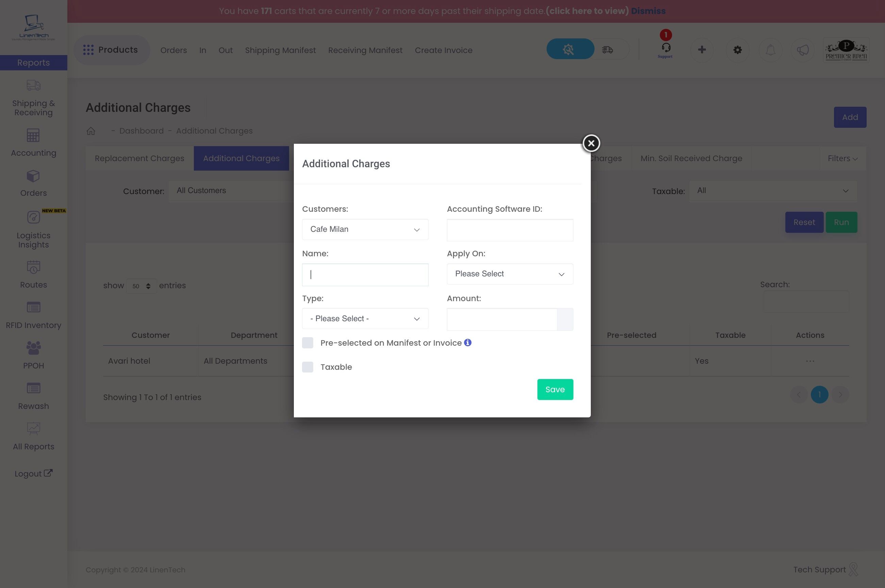
Task: Open the Shipping Manifest menu item
Action: (280, 50)
